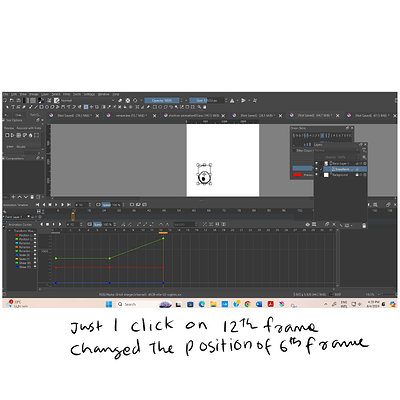The height and width of the screenshot is (400, 400).
Task: Collapse the Transform Mask curves tree
Action: pos(10,231)
